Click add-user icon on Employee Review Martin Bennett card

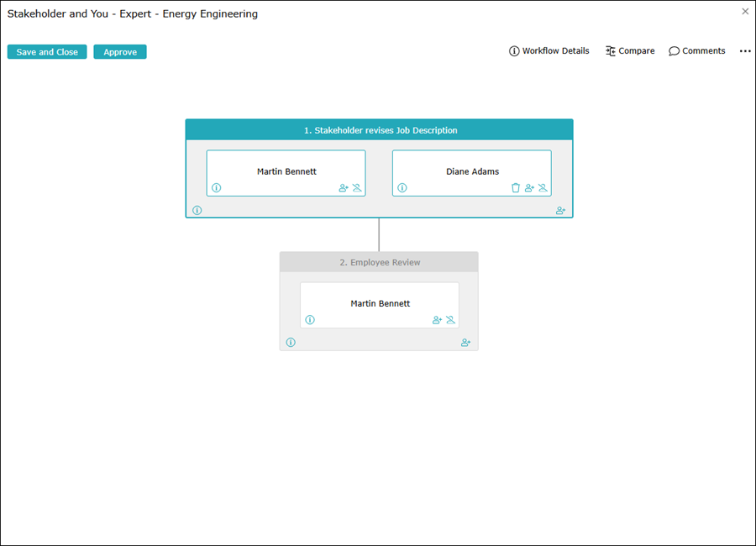coord(437,320)
